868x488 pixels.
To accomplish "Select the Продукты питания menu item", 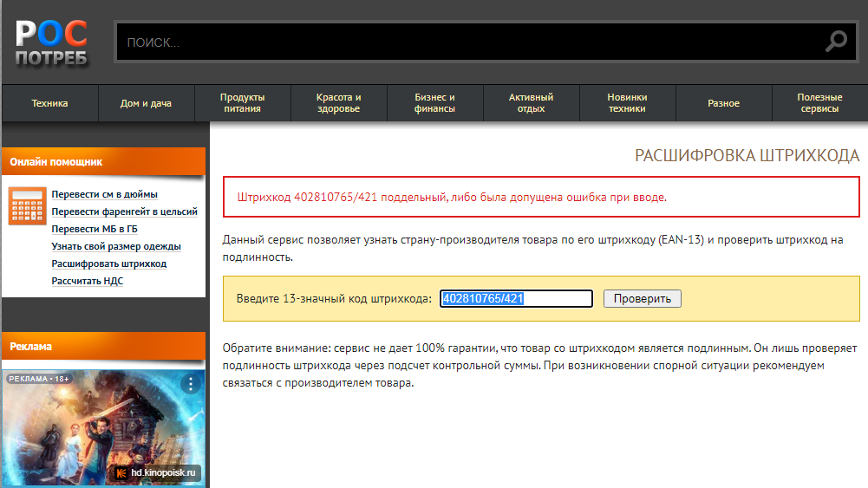I will tap(242, 103).
